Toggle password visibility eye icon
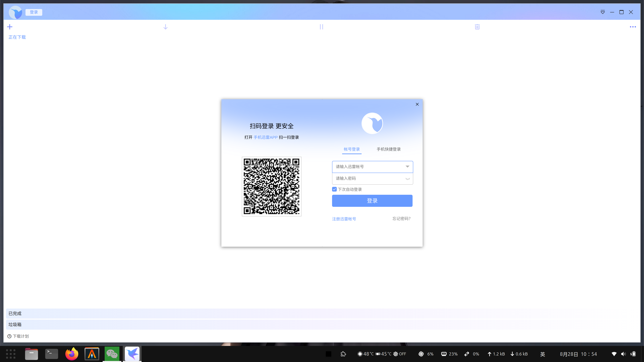 point(408,179)
